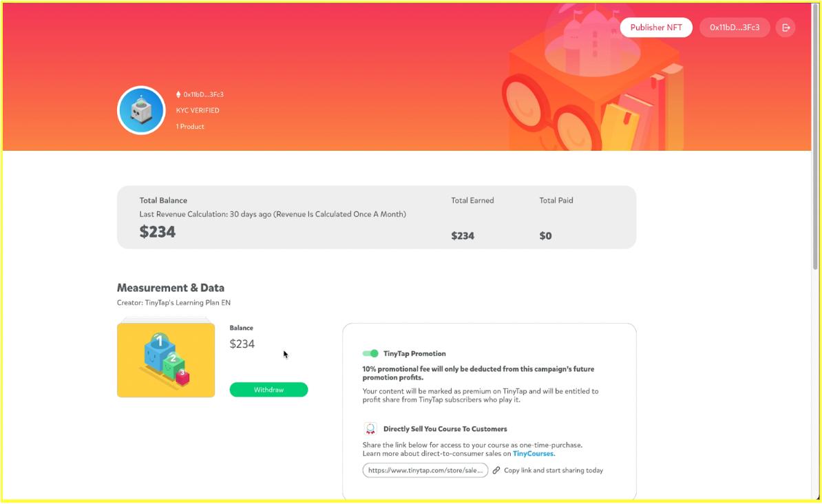The image size is (822, 504).
Task: Click the 0x11bD...3Fc3 wallet button
Action: (x=735, y=28)
